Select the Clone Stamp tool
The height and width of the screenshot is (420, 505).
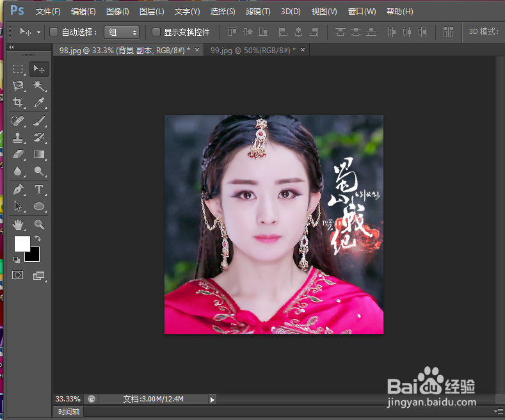pyautogui.click(x=18, y=138)
